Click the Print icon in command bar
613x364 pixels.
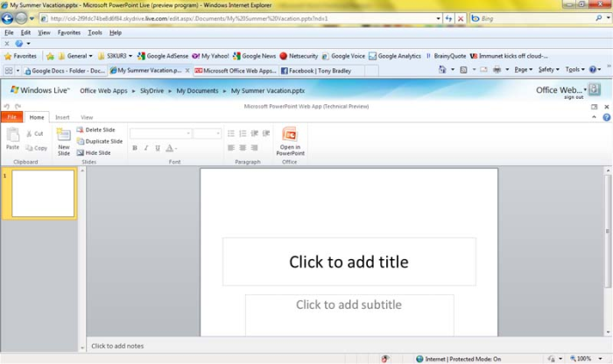497,69
